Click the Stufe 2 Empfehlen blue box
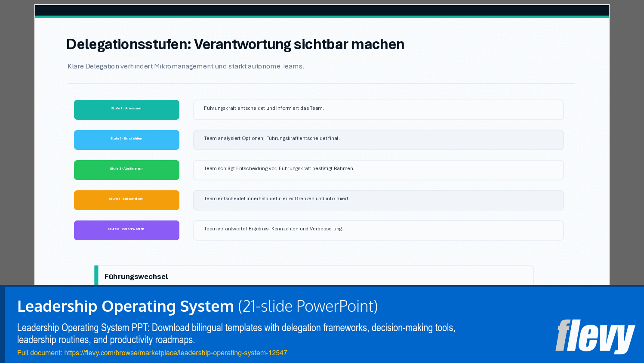 coord(126,140)
